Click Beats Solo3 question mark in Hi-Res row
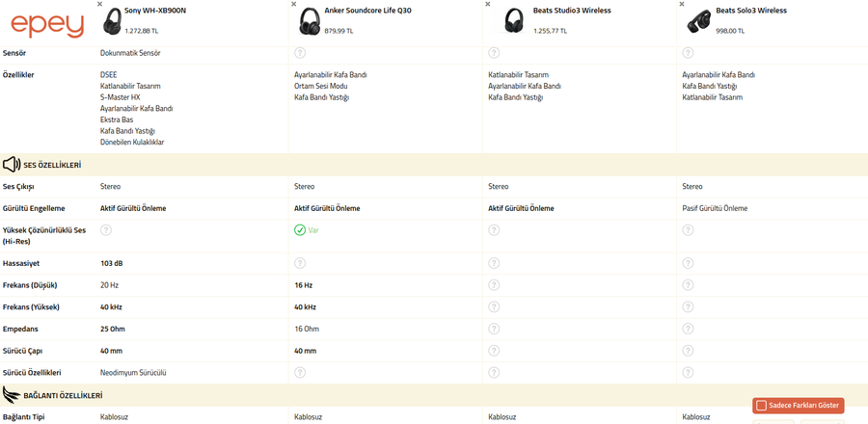This screenshot has height=424, width=868. [688, 230]
